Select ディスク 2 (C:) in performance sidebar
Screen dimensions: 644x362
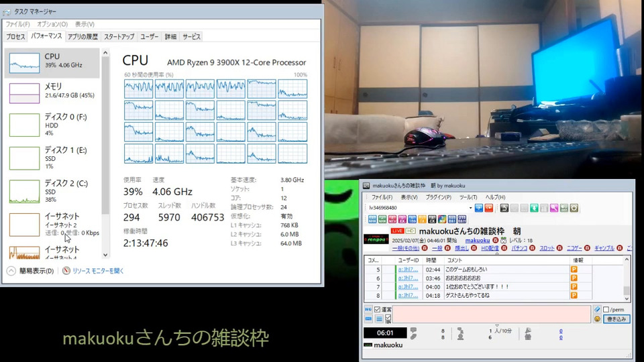(x=52, y=191)
